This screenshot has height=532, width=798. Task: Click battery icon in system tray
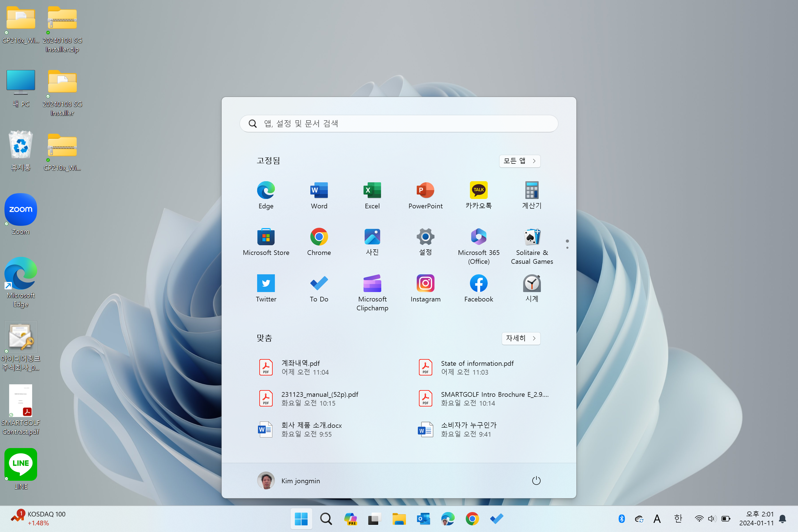[726, 519]
